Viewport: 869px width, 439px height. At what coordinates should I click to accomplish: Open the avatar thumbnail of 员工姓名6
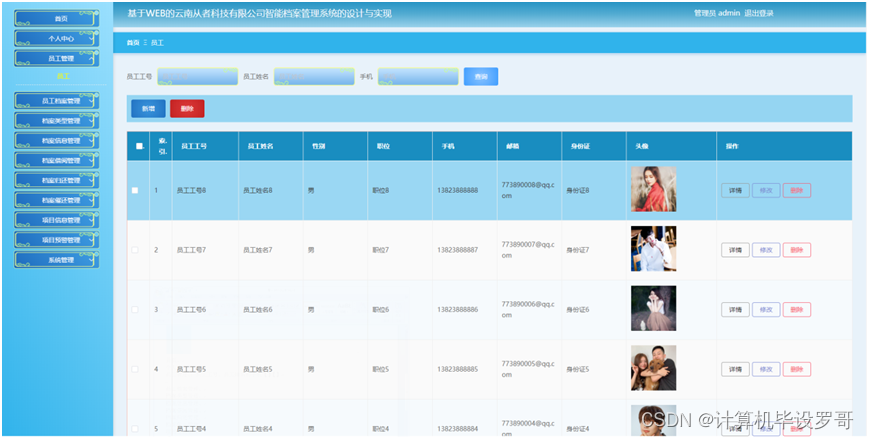tap(653, 308)
